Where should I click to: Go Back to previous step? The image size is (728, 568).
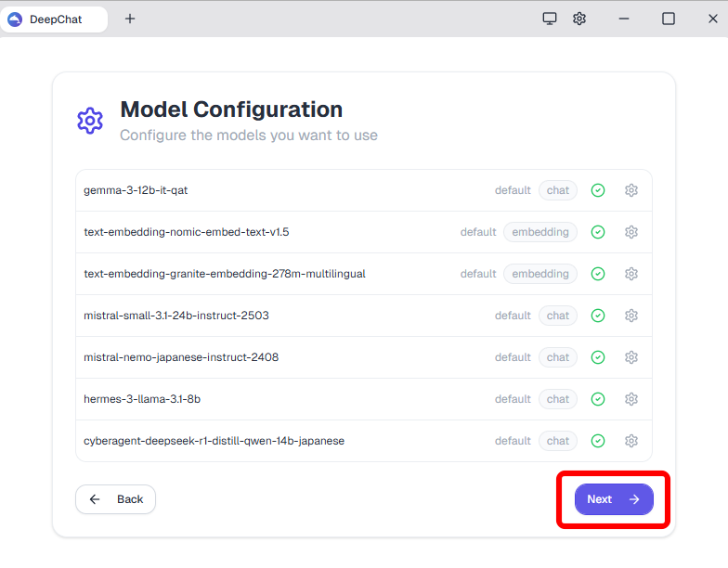pyautogui.click(x=115, y=499)
